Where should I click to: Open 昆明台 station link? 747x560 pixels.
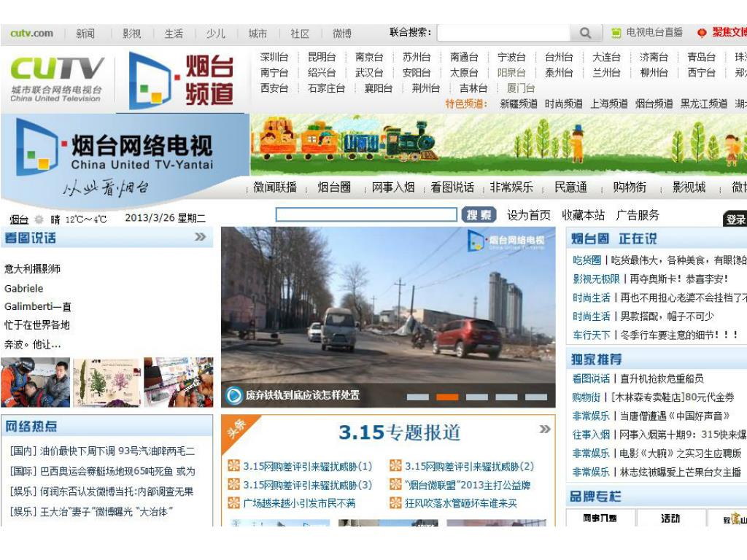[x=322, y=57]
